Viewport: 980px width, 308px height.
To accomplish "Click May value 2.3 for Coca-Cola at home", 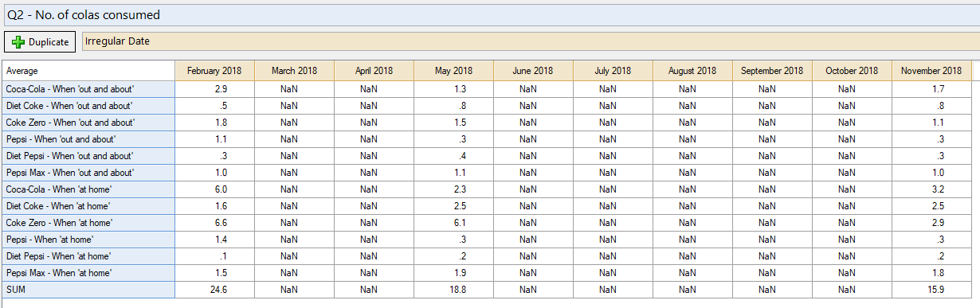I will [x=453, y=189].
